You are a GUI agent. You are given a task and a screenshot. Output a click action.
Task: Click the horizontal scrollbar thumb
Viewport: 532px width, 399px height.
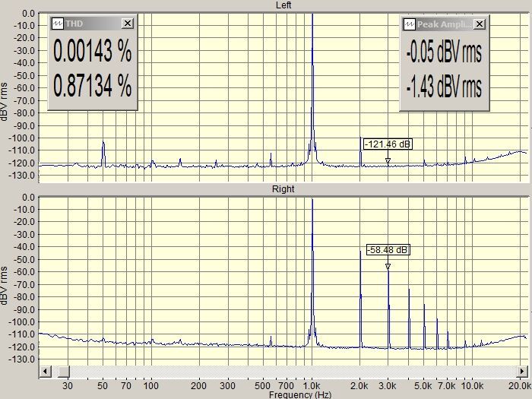(63, 372)
